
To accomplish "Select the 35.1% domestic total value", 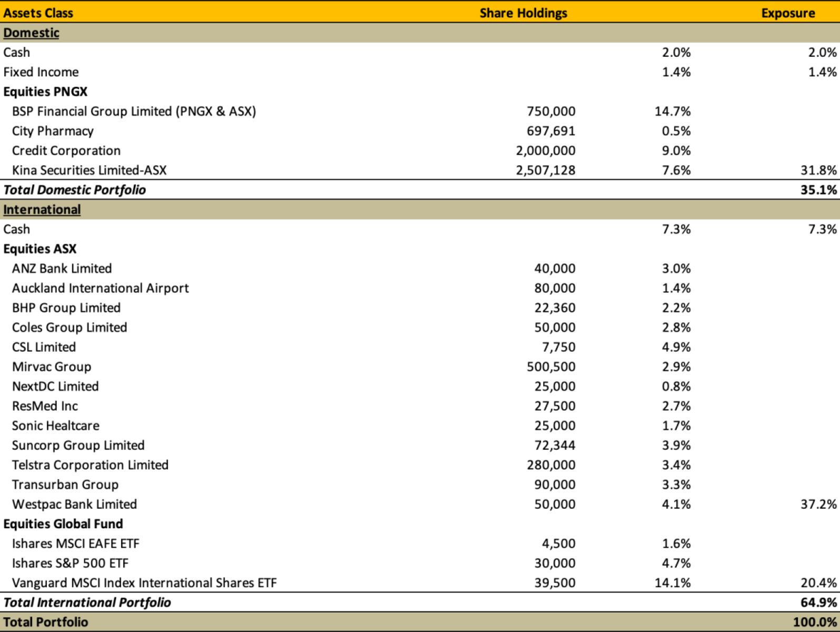I will click(x=819, y=190).
